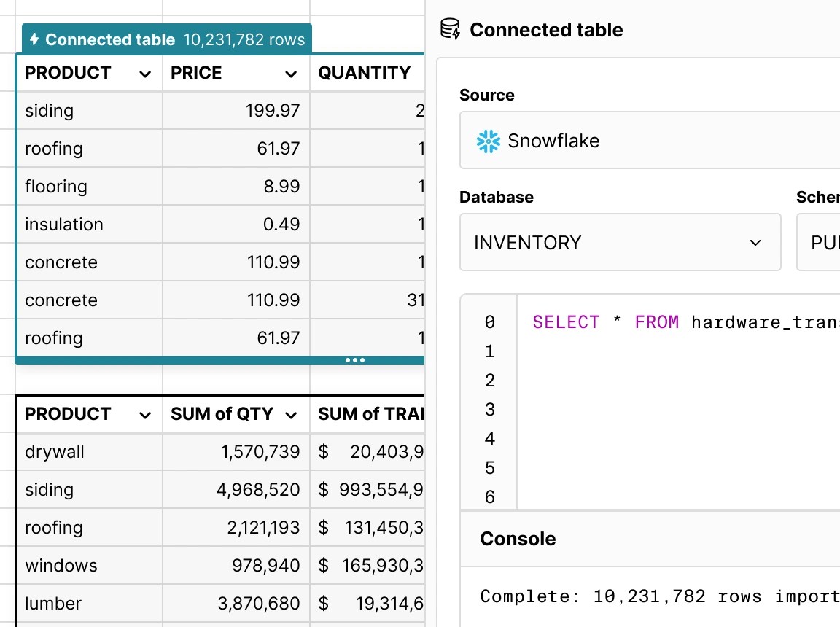Open the PRODUCT dropdown in the summary table
The height and width of the screenshot is (627, 840).
point(144,414)
